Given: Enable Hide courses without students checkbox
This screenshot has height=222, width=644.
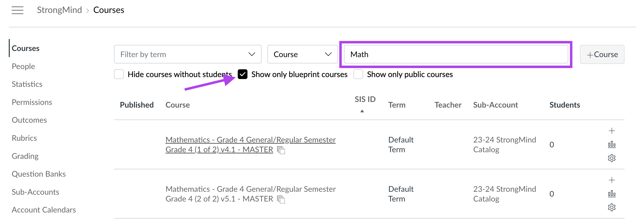Looking at the screenshot, I should (x=119, y=74).
